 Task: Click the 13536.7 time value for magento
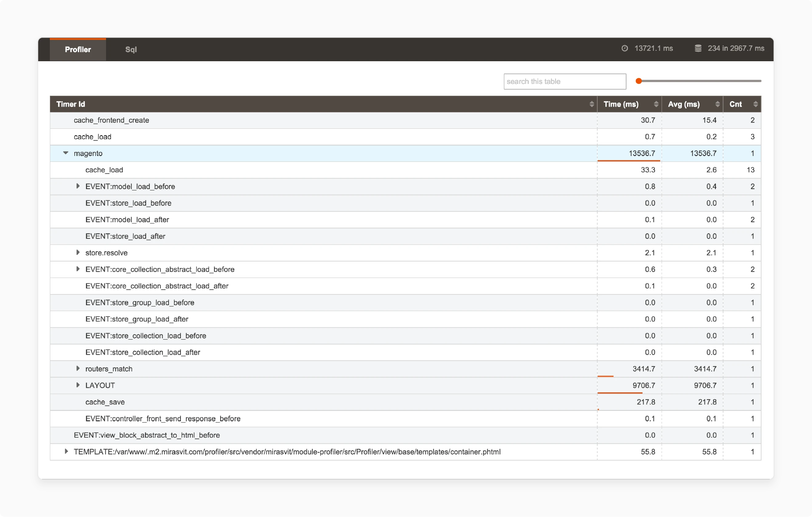642,153
